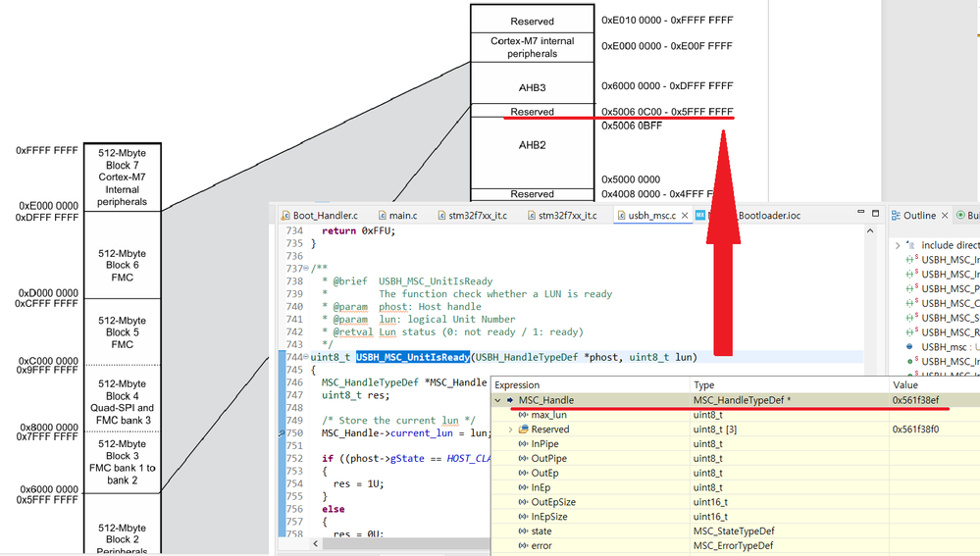
Task: Click line number 752 in the gutter
Action: tap(294, 459)
